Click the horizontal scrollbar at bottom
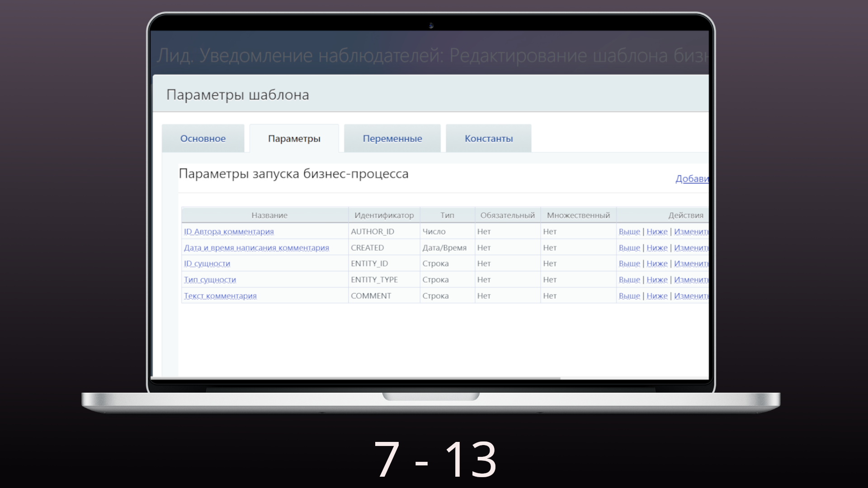This screenshot has height=488, width=868. tap(355, 378)
